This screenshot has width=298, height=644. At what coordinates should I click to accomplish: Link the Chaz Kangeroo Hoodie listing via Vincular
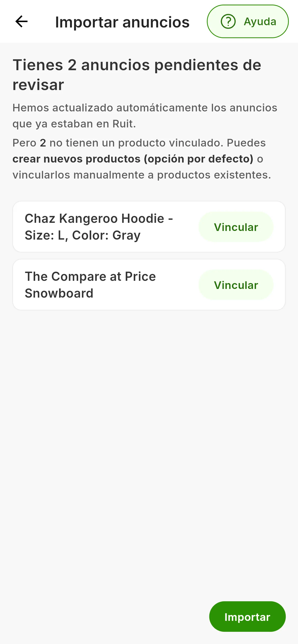coord(236,227)
